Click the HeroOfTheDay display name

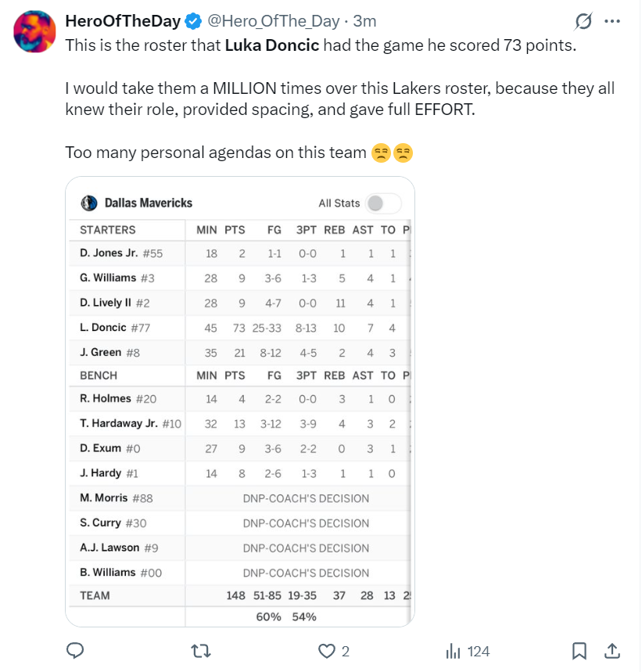tap(123, 20)
